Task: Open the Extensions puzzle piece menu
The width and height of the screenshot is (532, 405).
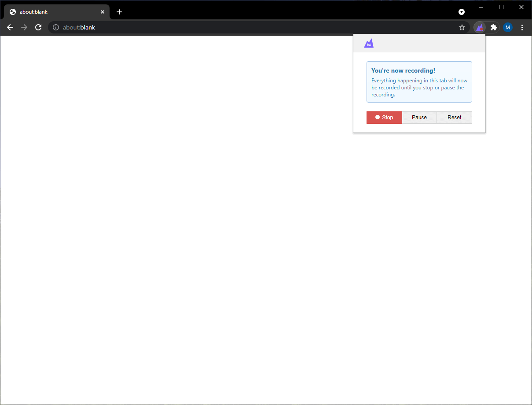Action: (494, 27)
